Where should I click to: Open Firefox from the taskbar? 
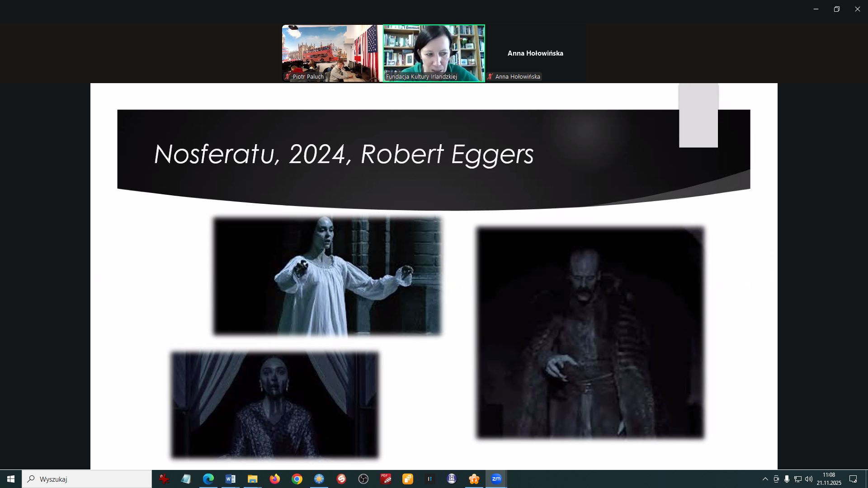tap(275, 479)
